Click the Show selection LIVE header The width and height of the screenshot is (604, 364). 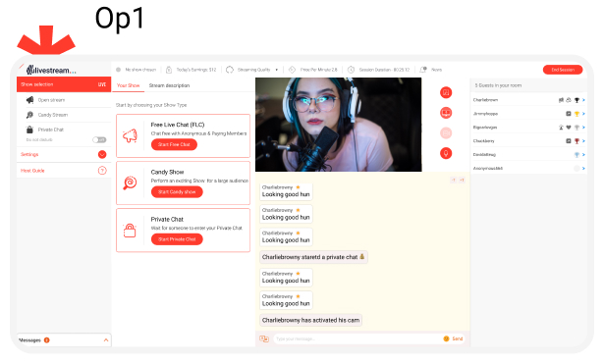click(64, 84)
